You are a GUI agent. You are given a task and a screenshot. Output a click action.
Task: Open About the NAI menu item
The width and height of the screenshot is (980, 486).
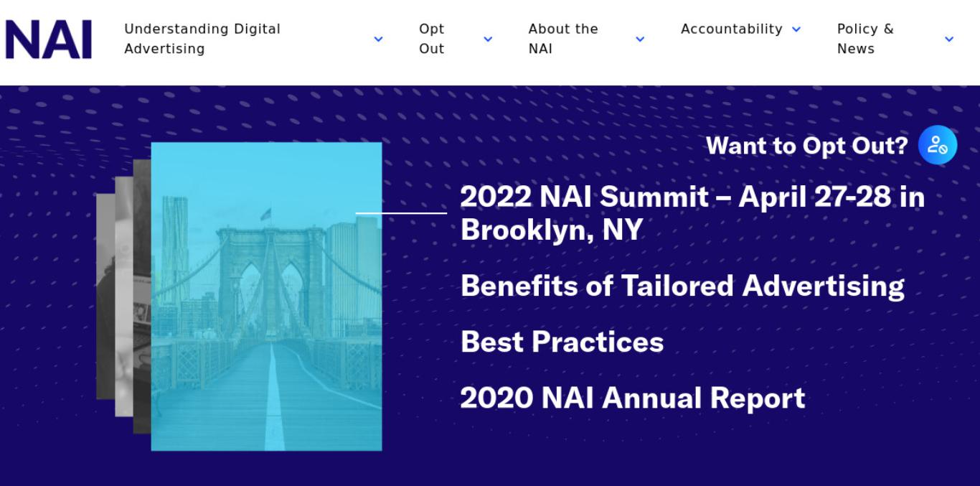563,39
